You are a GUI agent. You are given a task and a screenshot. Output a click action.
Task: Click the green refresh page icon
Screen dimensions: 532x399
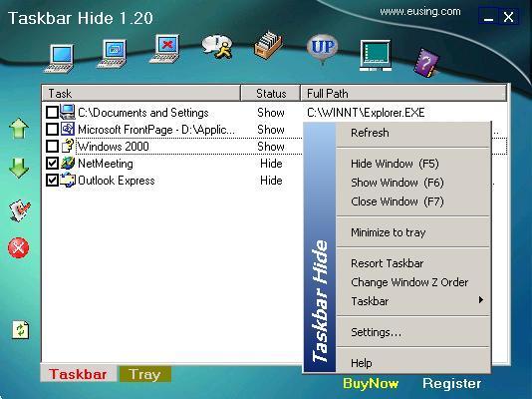[21, 330]
